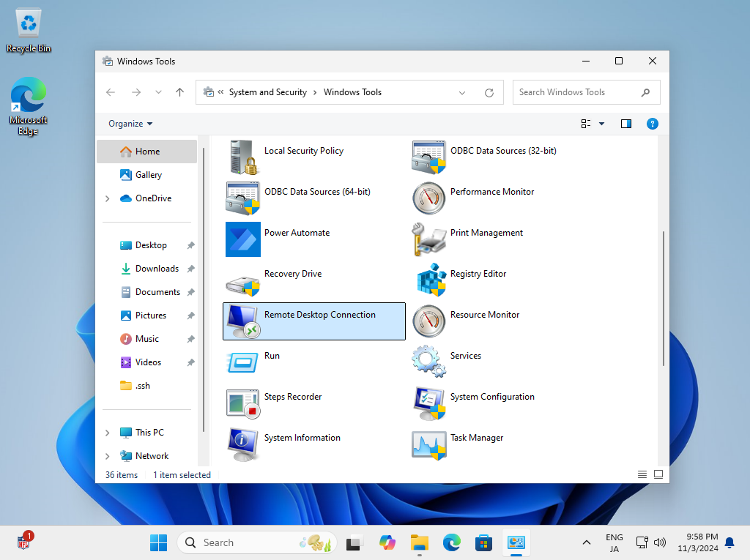Click the navigation pane scrollbar

pyautogui.click(x=204, y=290)
